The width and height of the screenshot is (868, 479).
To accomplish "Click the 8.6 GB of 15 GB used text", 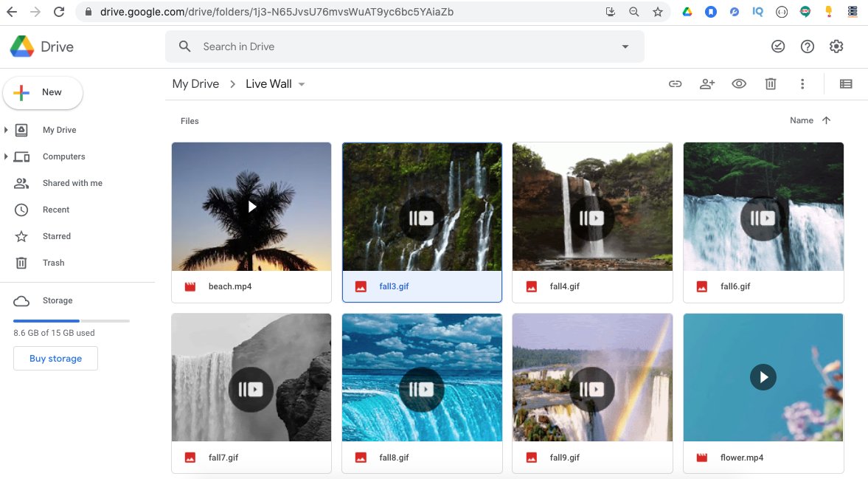I will pyautogui.click(x=55, y=333).
